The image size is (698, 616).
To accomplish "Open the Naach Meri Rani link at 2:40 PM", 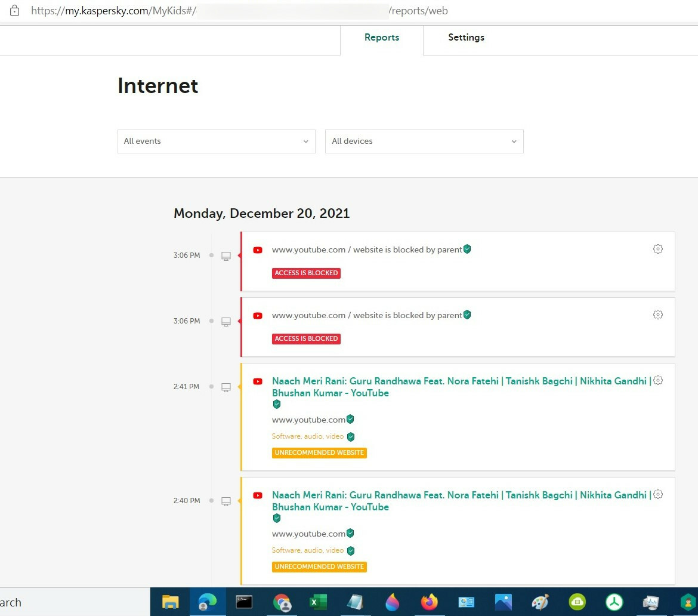I will coord(462,501).
